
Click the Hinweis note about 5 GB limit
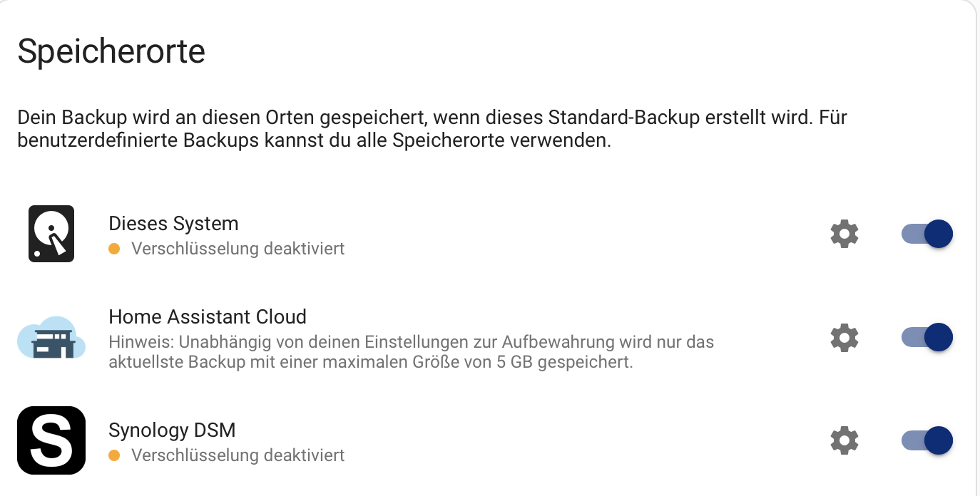[412, 352]
